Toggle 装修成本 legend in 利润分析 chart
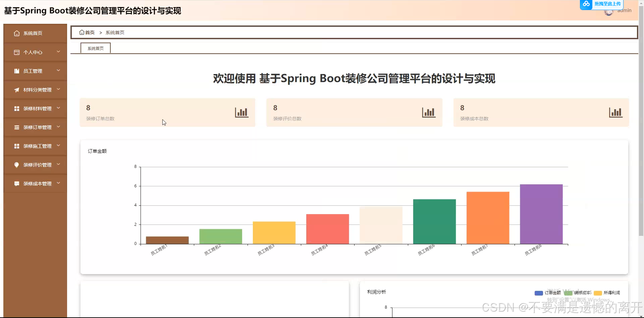The image size is (644, 318). tap(578, 293)
